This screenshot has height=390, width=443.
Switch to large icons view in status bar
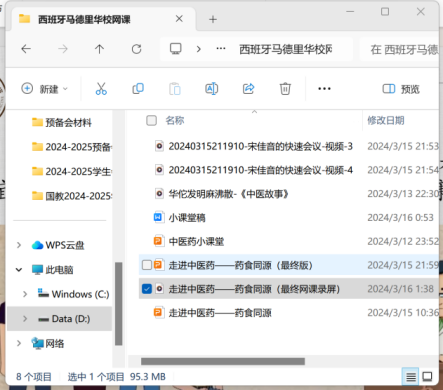click(x=427, y=377)
